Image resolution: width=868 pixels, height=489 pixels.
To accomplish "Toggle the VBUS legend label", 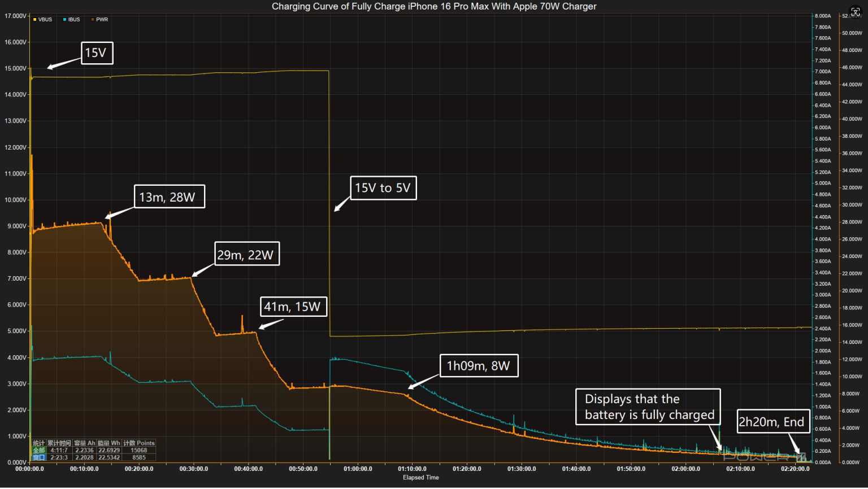I will tap(45, 20).
